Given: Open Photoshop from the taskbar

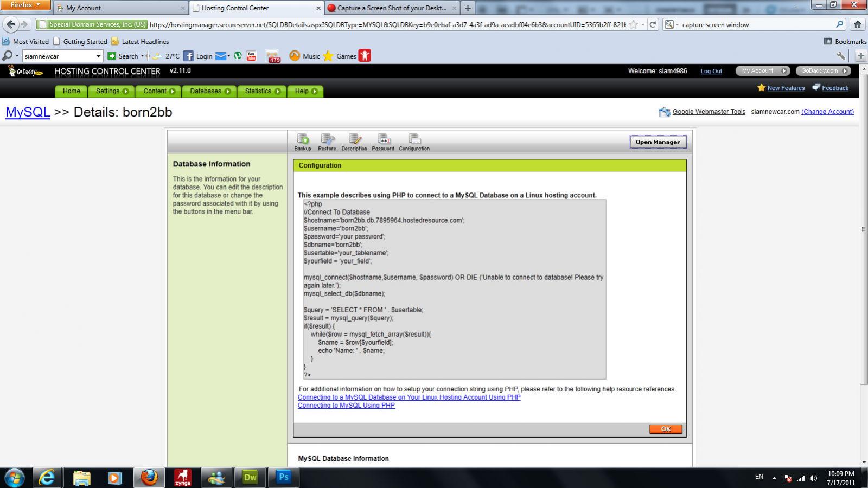Looking at the screenshot, I should 284,477.
